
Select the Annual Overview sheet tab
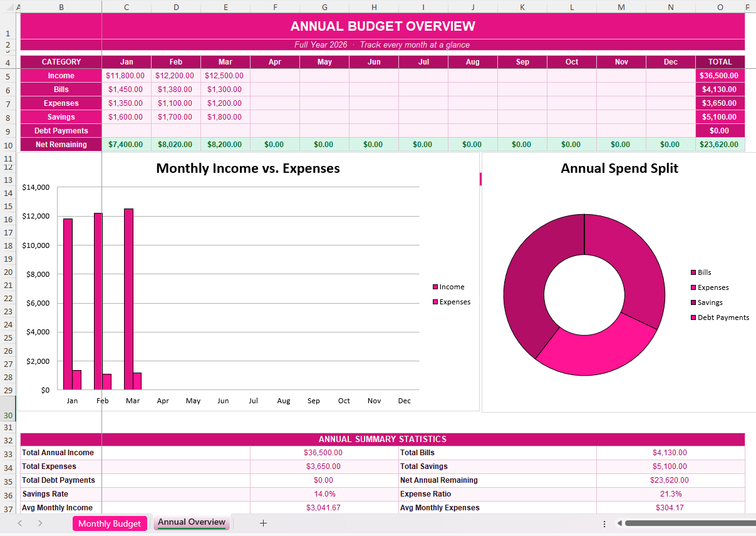[192, 522]
